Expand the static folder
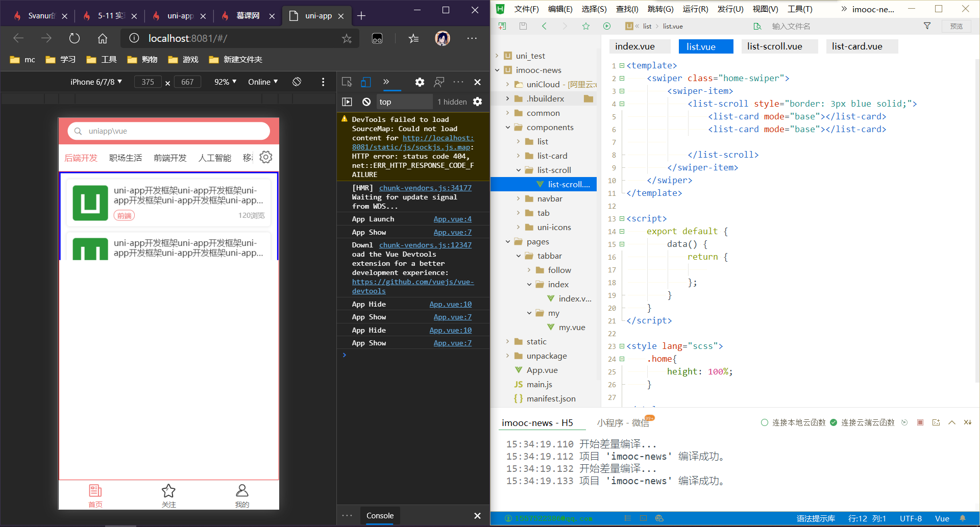Viewport: 980px width, 527px height. click(508, 341)
